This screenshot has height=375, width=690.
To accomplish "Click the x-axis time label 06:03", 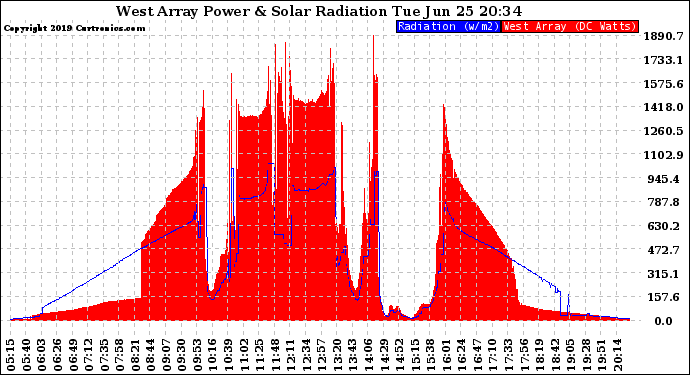I will tap(41, 355).
